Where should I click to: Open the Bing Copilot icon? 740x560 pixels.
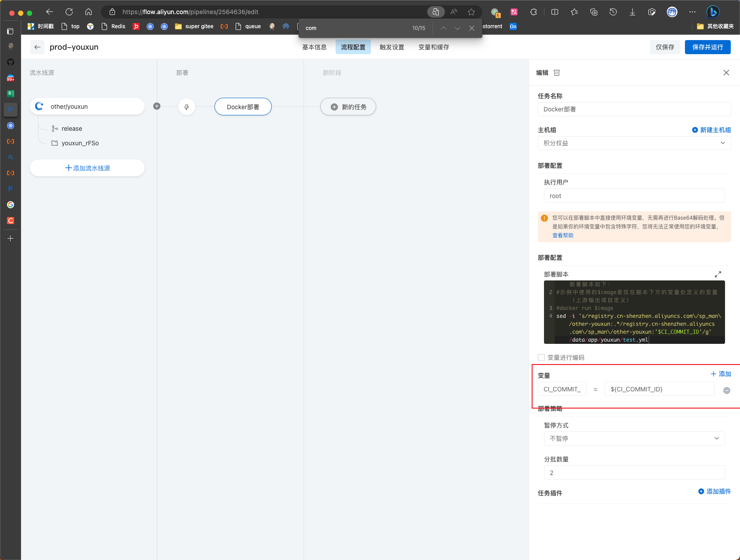point(713,12)
